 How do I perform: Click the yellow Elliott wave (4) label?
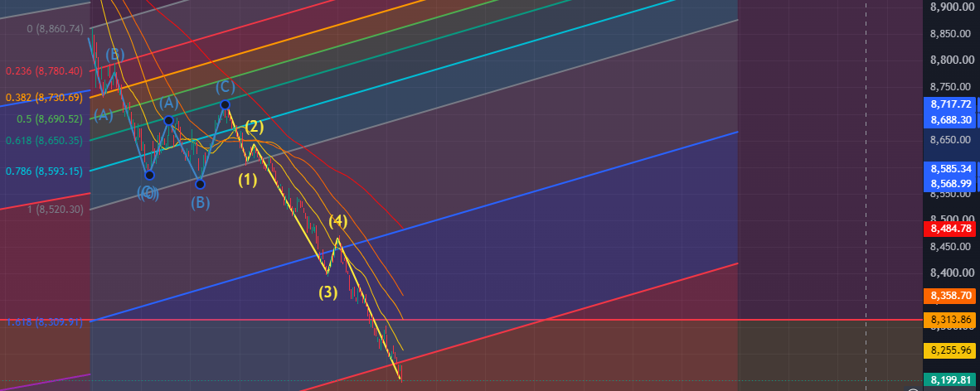click(337, 221)
